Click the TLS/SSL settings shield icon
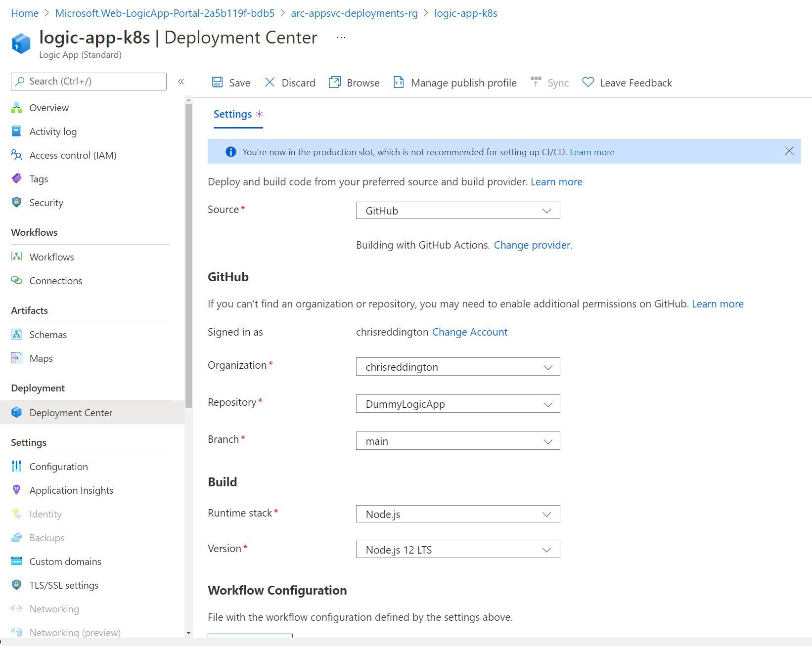Screen dimensions: 812x646 coord(17,585)
